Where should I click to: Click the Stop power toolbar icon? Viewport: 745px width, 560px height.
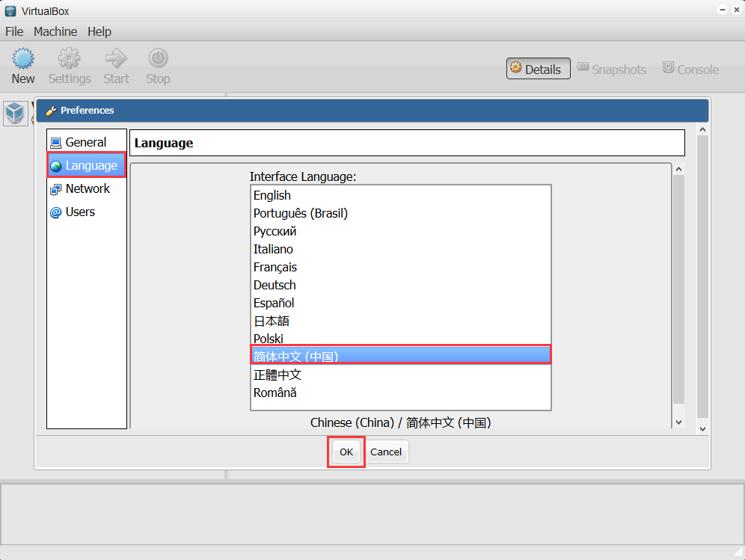click(x=158, y=58)
